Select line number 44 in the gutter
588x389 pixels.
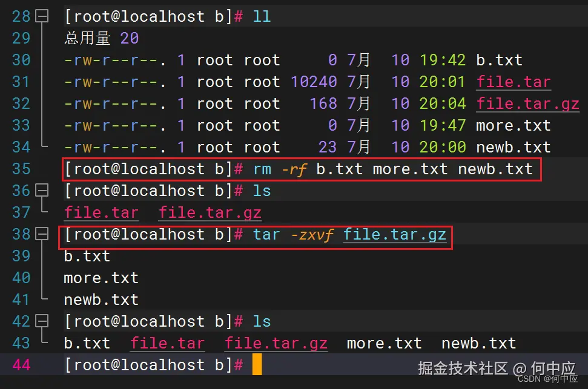pyautogui.click(x=21, y=365)
